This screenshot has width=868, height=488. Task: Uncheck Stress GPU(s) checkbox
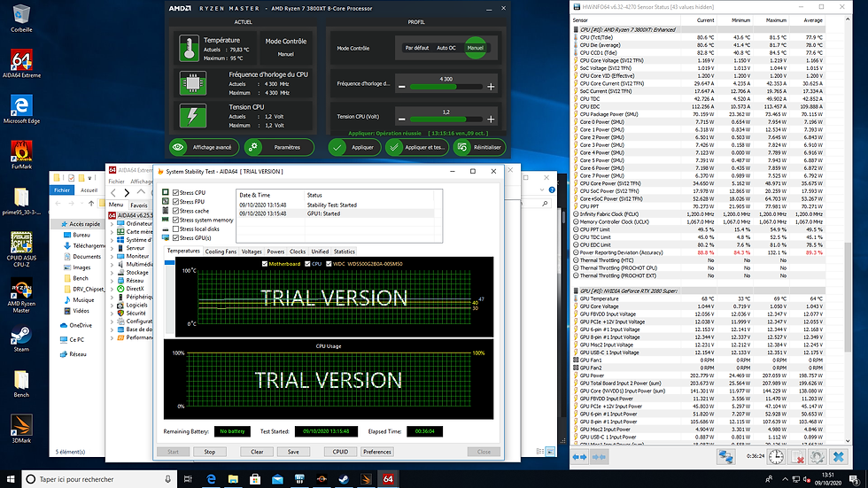pos(175,238)
